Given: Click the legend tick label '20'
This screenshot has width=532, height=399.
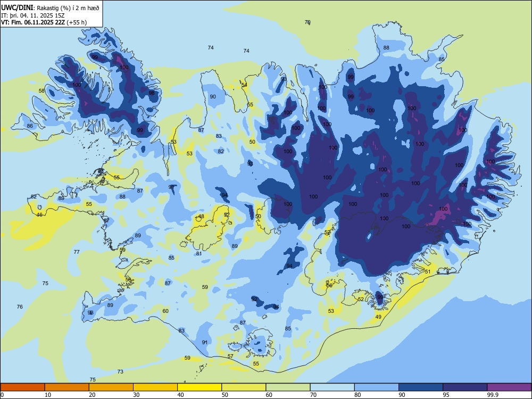Looking at the screenshot, I should coord(92,395).
